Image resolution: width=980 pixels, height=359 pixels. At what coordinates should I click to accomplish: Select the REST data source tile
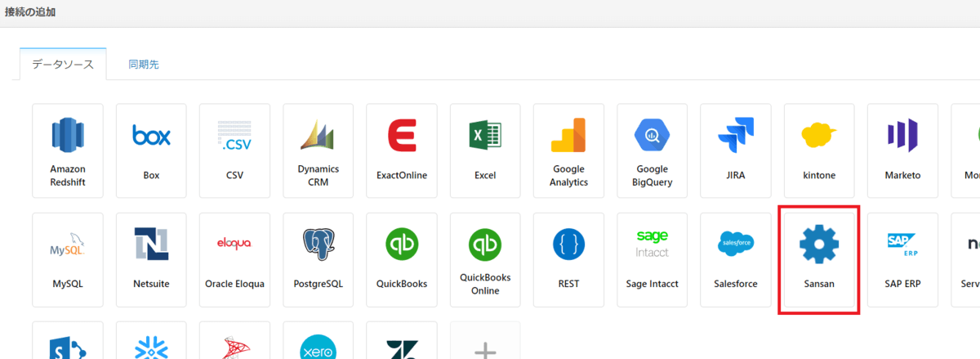pyautogui.click(x=568, y=260)
